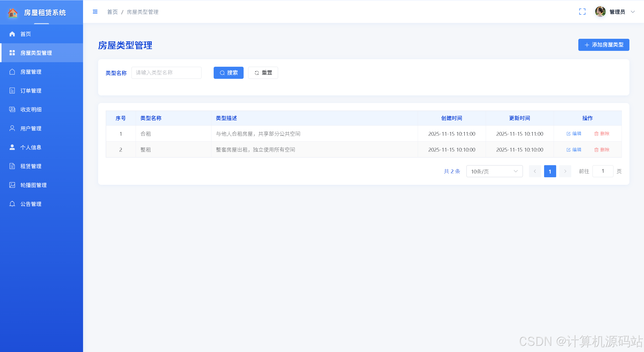This screenshot has width=644, height=352.
Task: Click the 类型名称 search input field
Action: 166,73
